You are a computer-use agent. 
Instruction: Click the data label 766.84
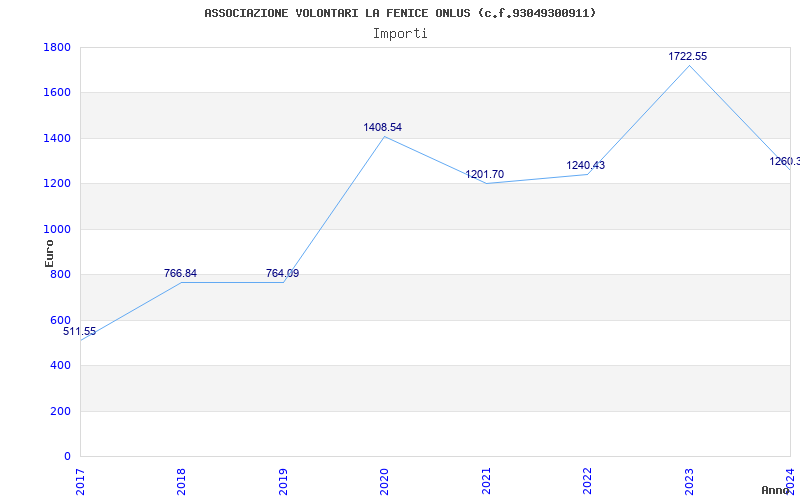180,273
